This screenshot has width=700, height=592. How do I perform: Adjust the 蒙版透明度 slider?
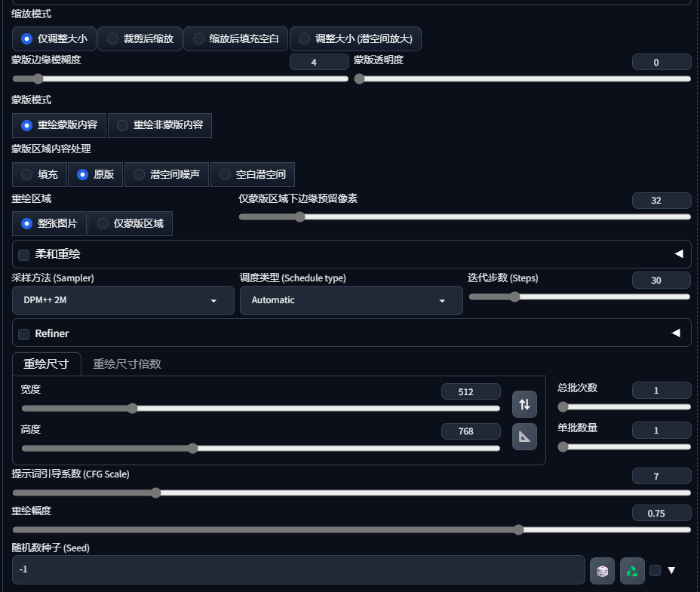[x=522, y=79]
